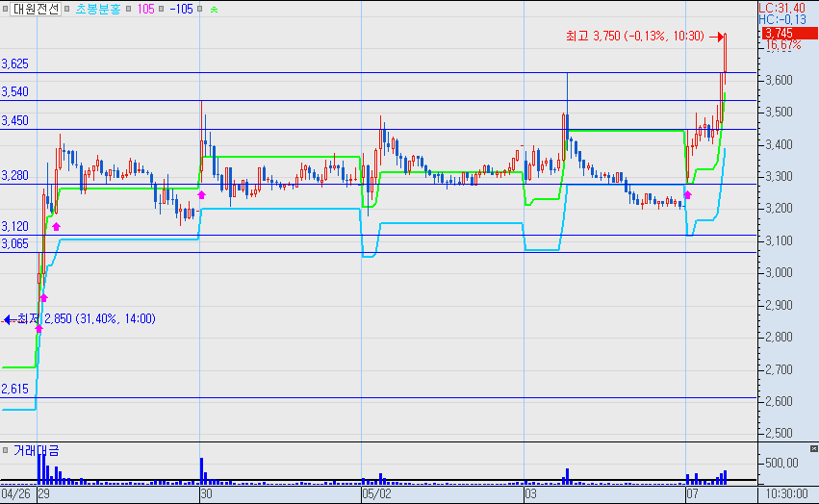819x504 pixels.
Task: Toggle the checkbox before blue -105 label
Action: pos(161,9)
